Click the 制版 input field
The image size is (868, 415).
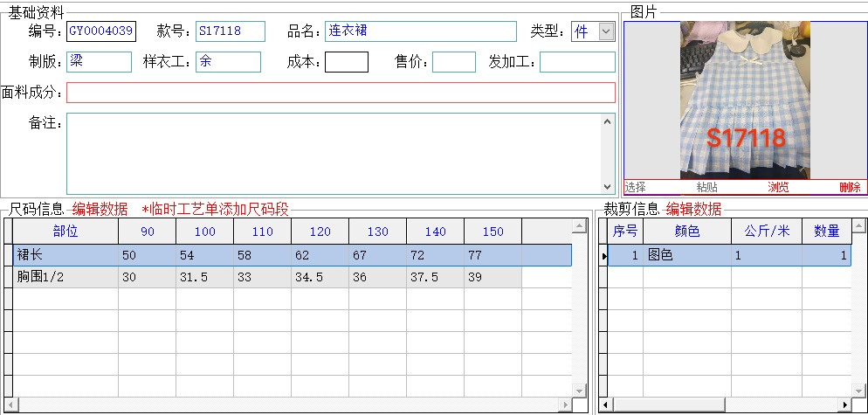99,62
